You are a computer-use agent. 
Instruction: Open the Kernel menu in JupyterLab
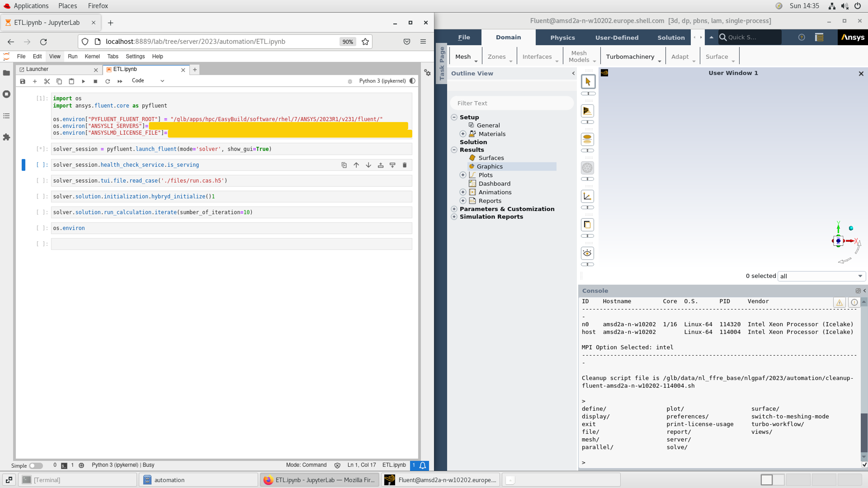pyautogui.click(x=92, y=56)
